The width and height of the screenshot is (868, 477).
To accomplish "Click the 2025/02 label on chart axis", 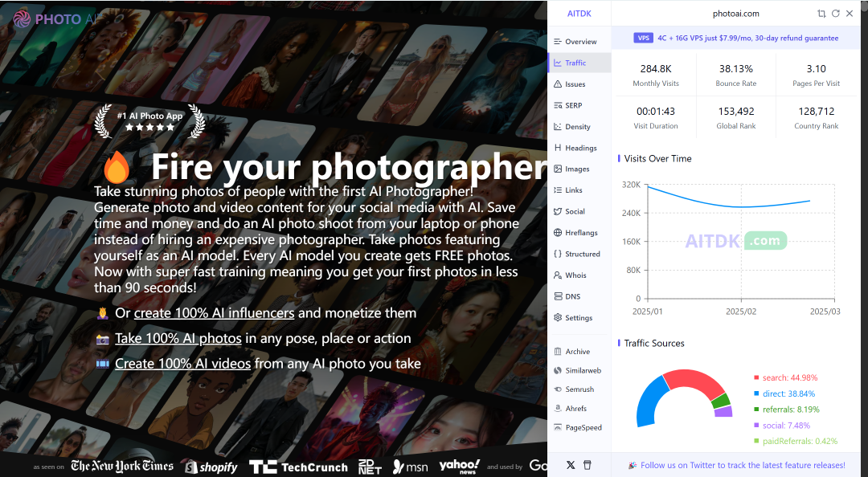I will click(741, 312).
